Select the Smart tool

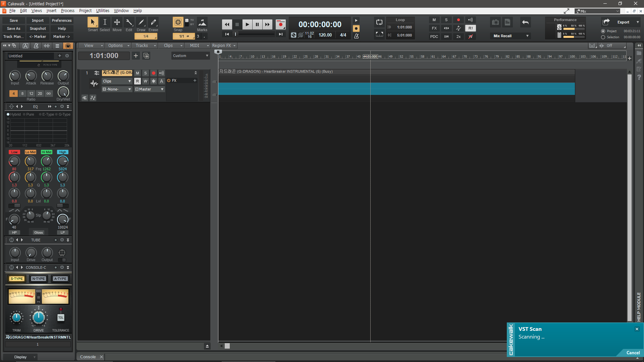tap(93, 22)
